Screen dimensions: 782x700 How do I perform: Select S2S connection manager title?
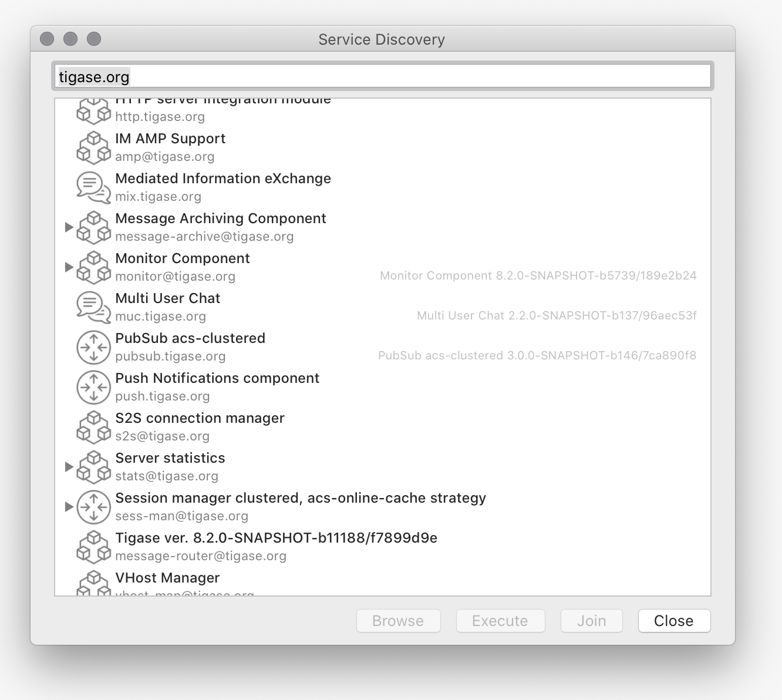[200, 418]
